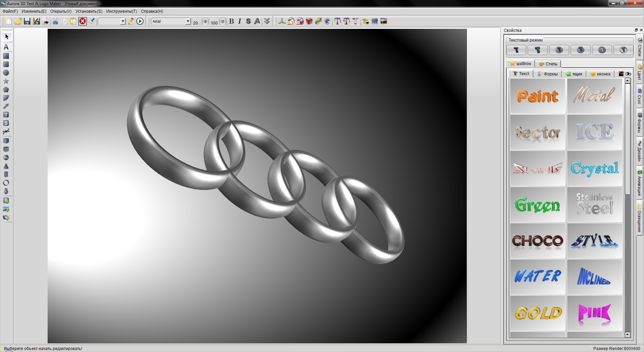
Task: Click the scissors cut icon
Action: coord(55,21)
